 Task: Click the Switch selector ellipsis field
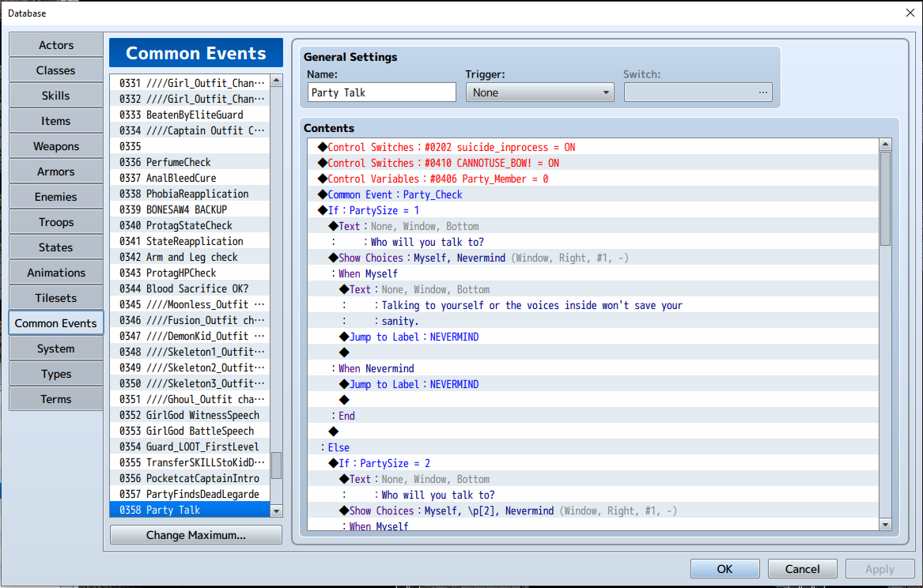(x=698, y=92)
